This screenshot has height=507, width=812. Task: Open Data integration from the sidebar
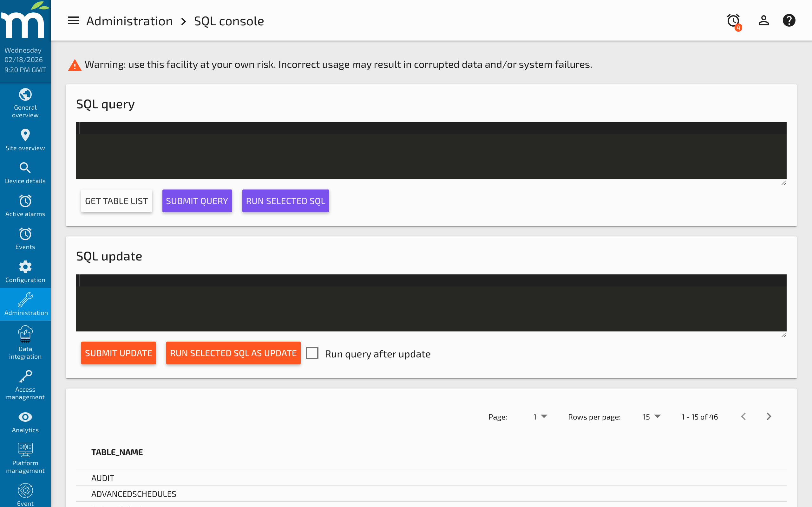coord(25,334)
